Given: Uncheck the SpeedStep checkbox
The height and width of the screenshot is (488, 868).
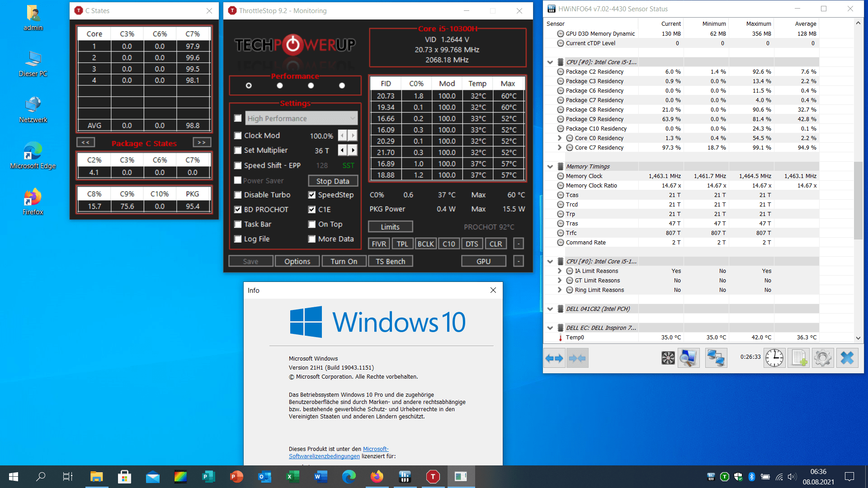Looking at the screenshot, I should tap(312, 195).
